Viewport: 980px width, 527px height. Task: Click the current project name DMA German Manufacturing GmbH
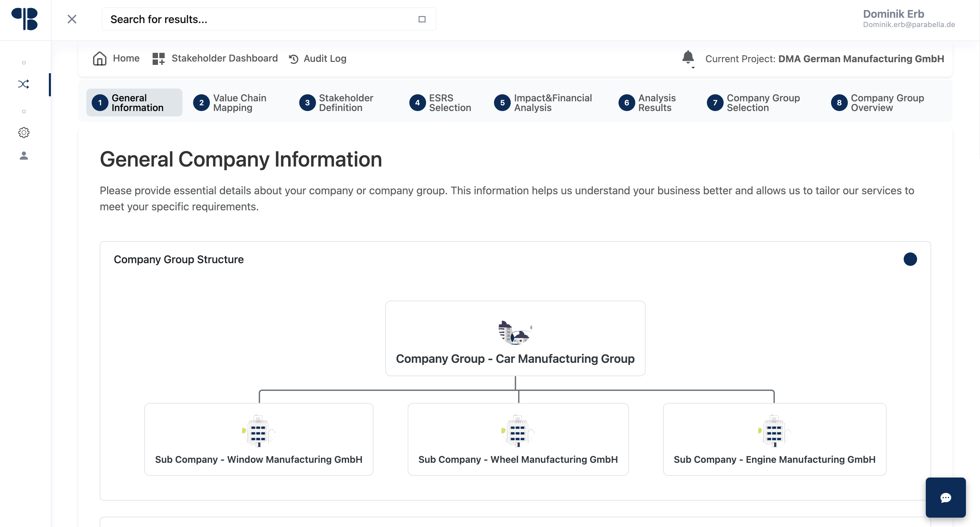pyautogui.click(x=861, y=59)
